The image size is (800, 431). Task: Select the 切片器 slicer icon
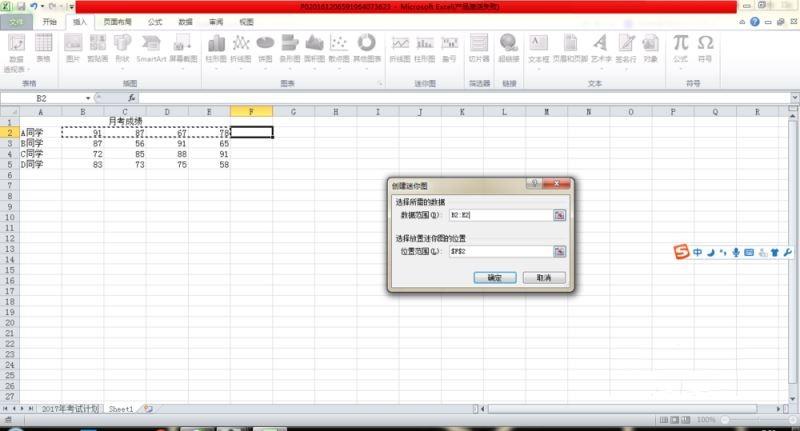[479, 47]
